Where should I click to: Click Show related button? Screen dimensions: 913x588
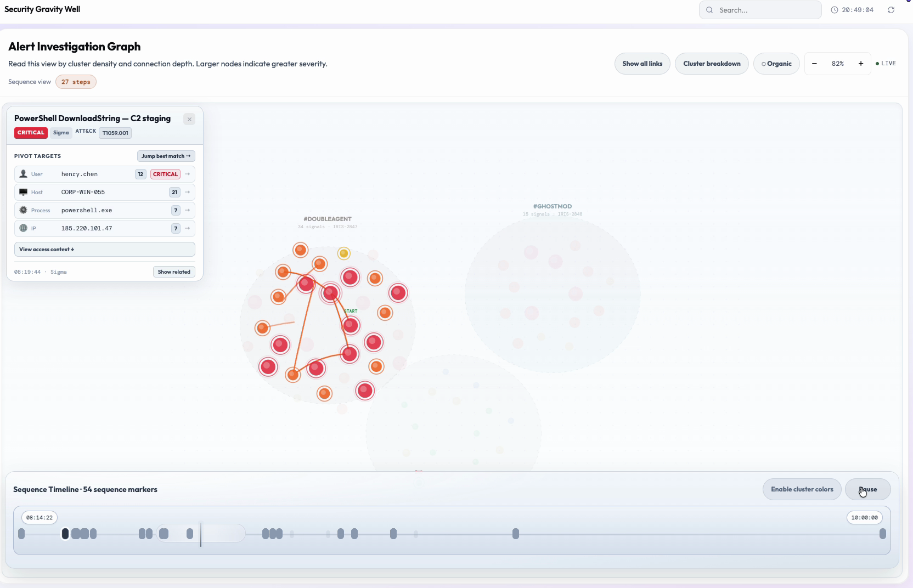click(174, 272)
